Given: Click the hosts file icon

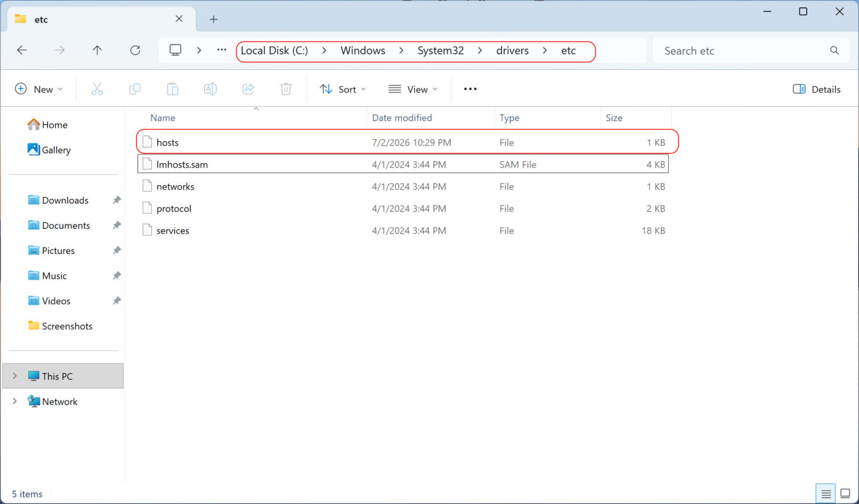Looking at the screenshot, I should click(147, 142).
